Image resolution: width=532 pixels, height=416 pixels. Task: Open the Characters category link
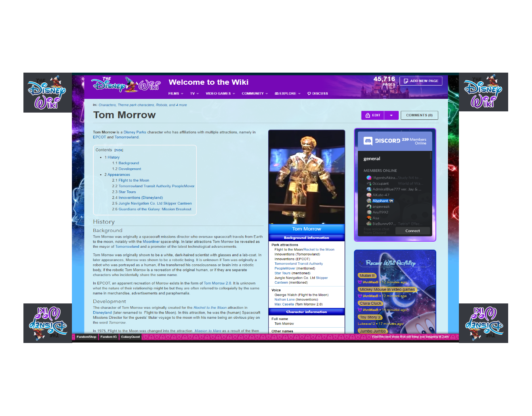pos(107,105)
